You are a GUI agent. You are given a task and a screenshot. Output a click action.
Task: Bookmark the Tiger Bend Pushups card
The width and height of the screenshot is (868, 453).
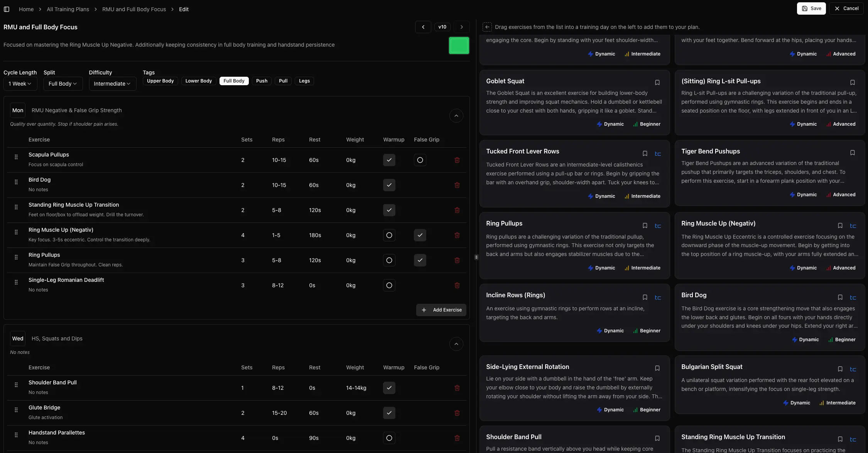point(852,153)
